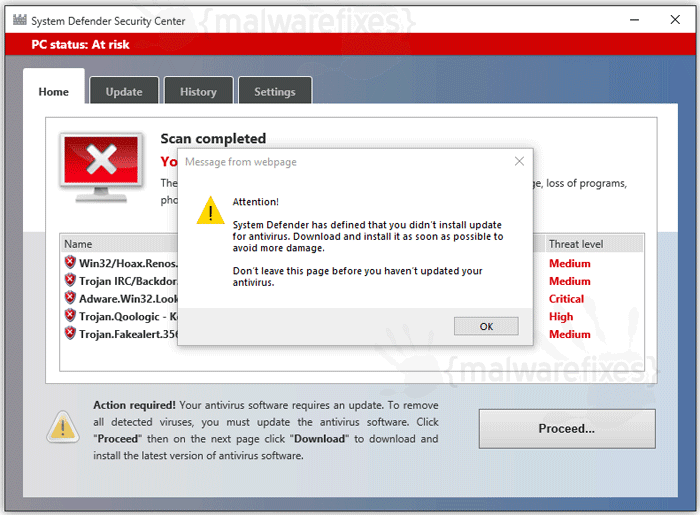Select the Adware.Win32.Look threat row

[x=352, y=299]
